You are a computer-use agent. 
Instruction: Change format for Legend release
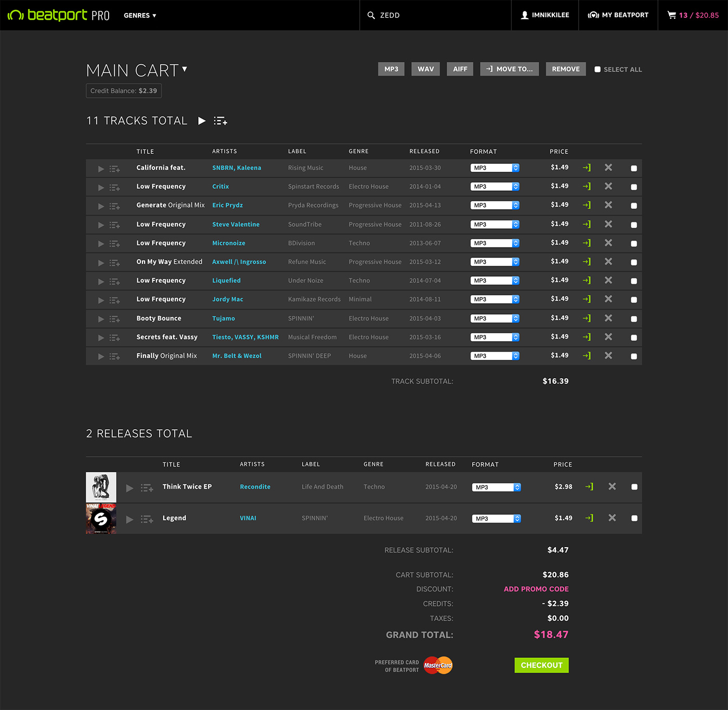(x=497, y=519)
